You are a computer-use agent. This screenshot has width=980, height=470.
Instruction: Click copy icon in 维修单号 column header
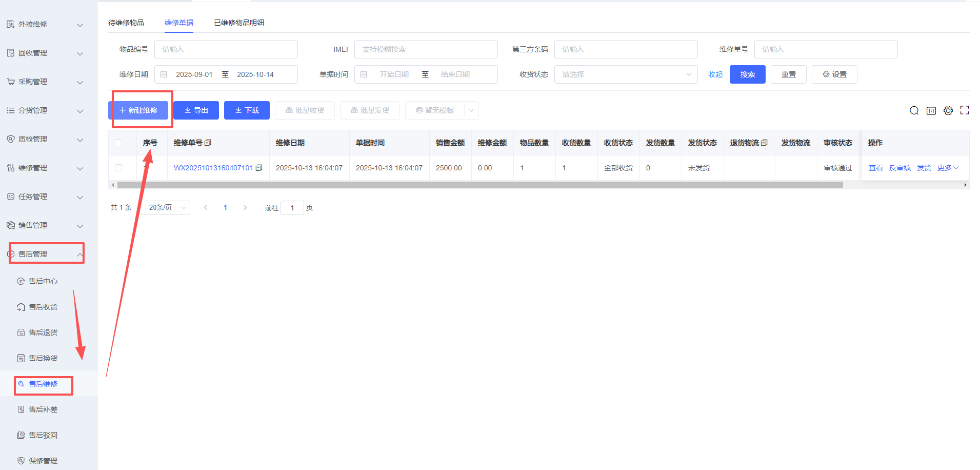(208, 143)
